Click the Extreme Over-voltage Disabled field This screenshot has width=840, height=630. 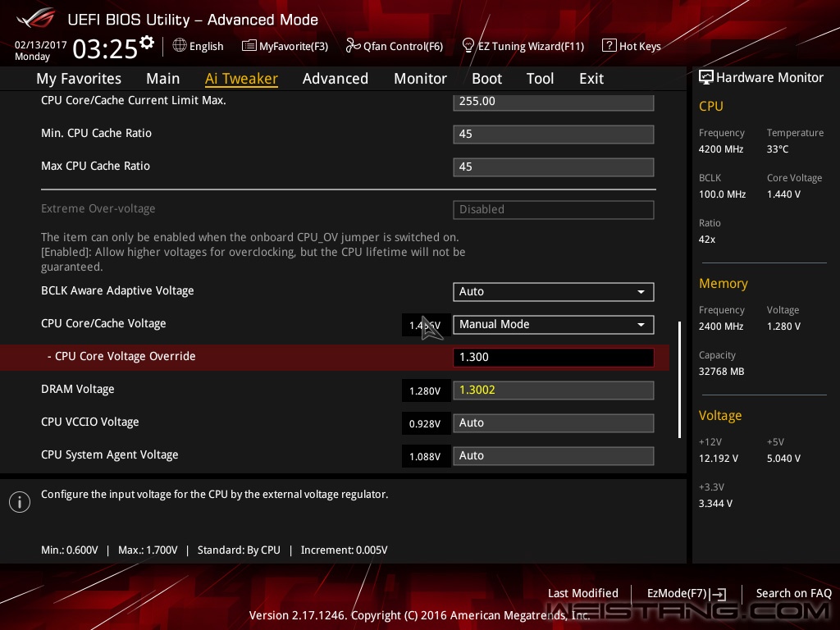click(554, 209)
